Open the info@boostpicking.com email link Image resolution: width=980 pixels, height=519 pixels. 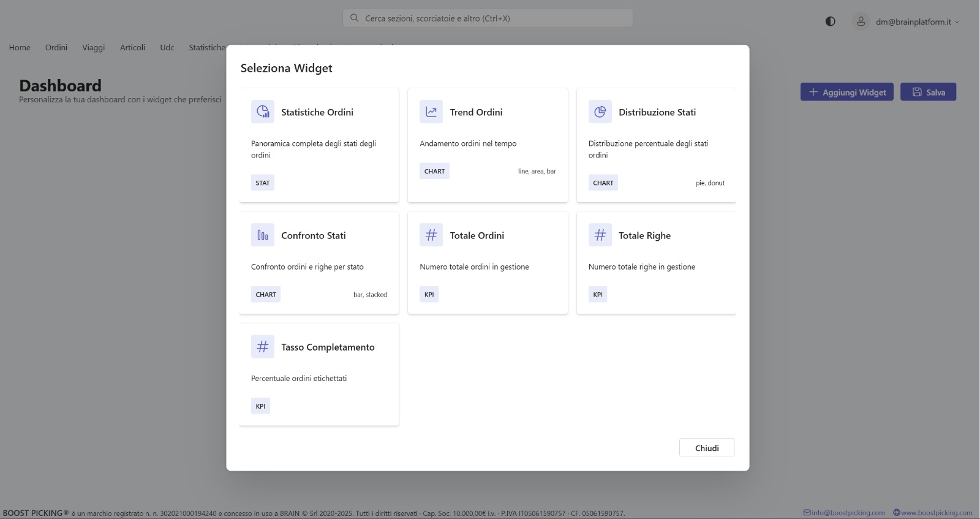[x=848, y=512]
